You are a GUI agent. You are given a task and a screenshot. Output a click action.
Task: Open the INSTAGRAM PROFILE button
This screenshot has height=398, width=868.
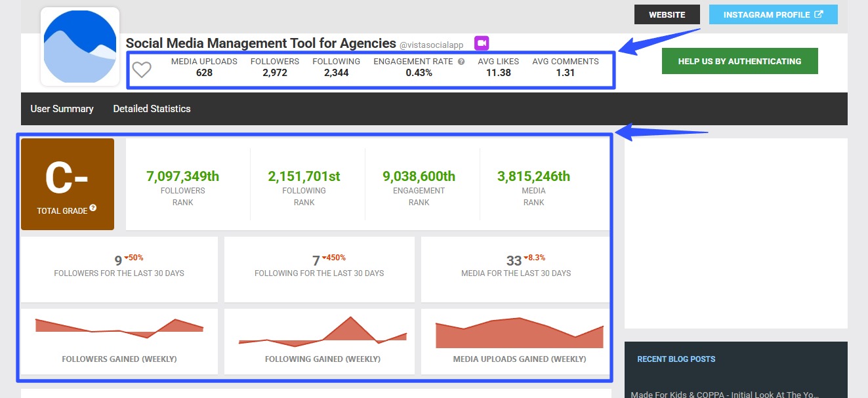click(773, 14)
